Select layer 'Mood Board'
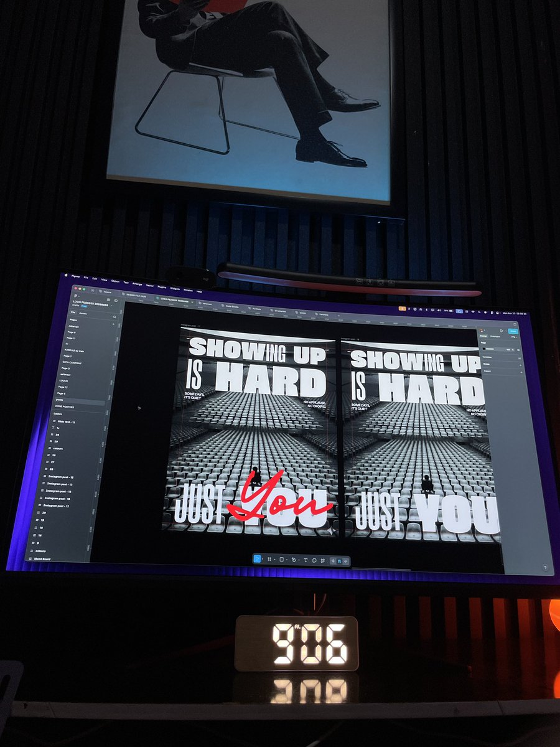This screenshot has width=560, height=747. pos(42,558)
